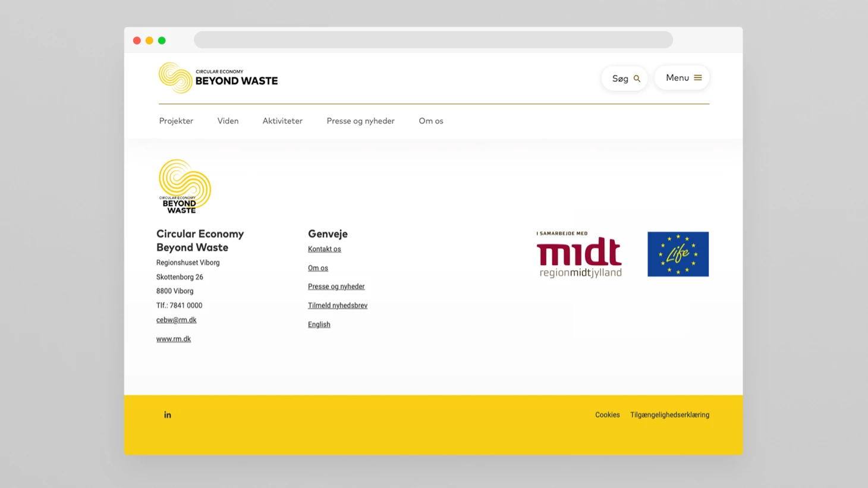Visit the www.rm.dk link

(174, 339)
